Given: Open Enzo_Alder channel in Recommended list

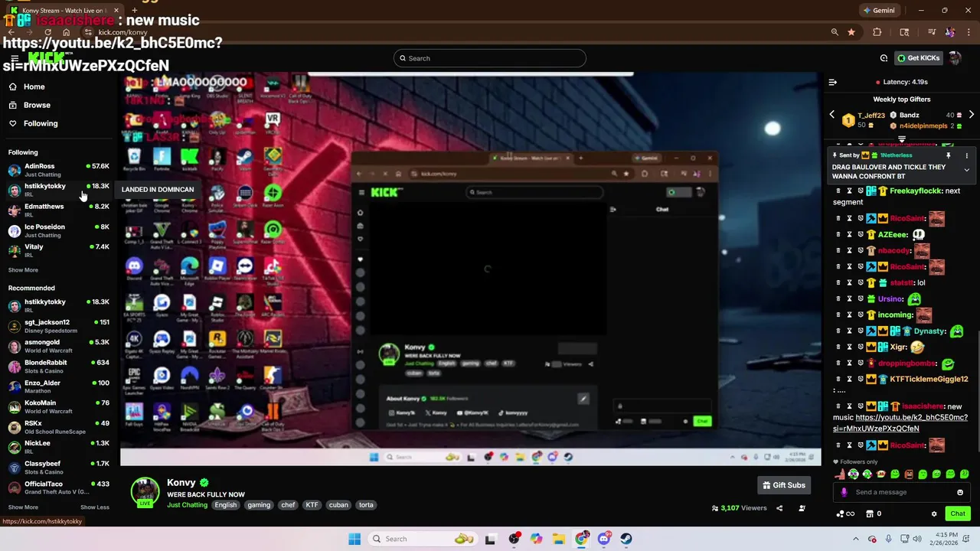Looking at the screenshot, I should click(x=58, y=386).
